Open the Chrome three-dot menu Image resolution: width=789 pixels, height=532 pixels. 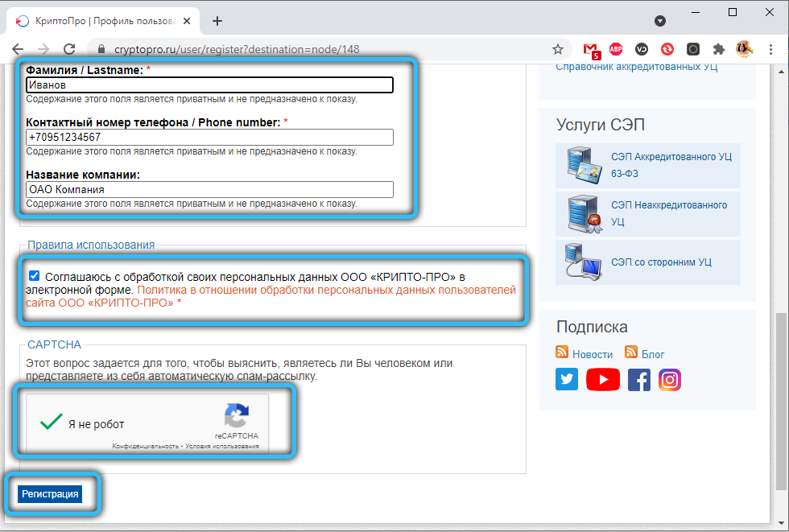coord(771,49)
